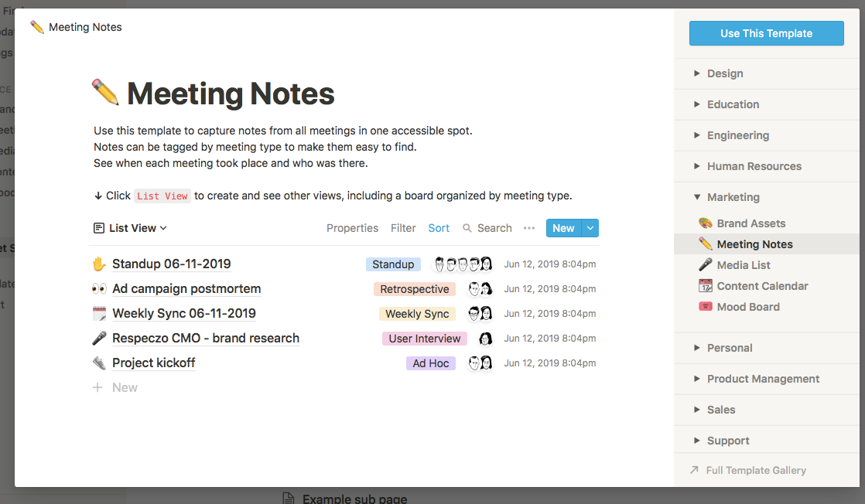Open the Project kickoff meeting entry
The image size is (865, 504).
tap(153, 363)
